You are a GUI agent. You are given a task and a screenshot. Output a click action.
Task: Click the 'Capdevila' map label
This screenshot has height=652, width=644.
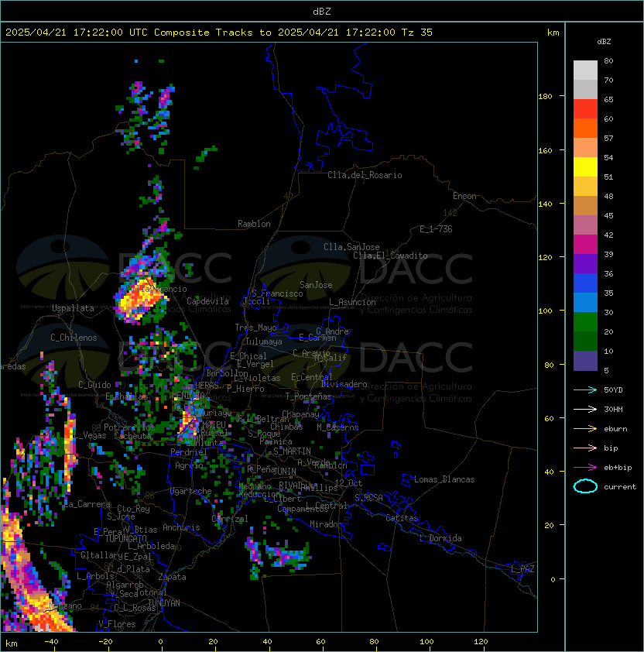click(x=207, y=301)
